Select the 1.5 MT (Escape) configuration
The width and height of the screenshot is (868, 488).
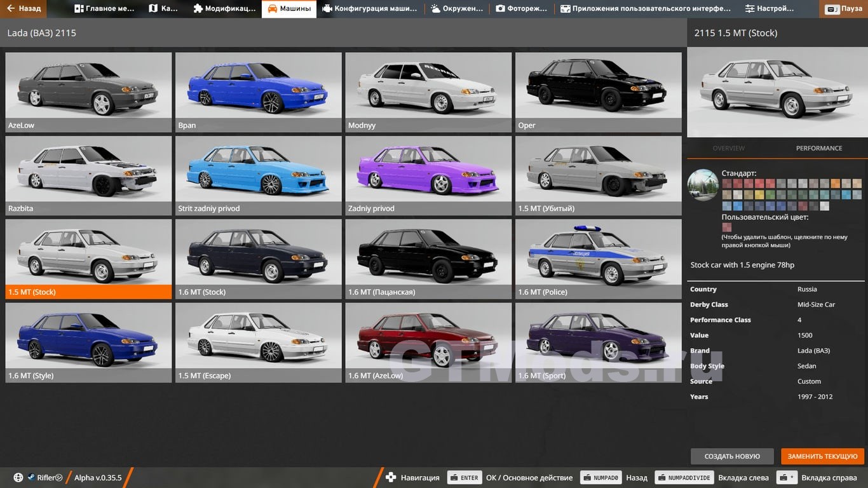tap(259, 342)
